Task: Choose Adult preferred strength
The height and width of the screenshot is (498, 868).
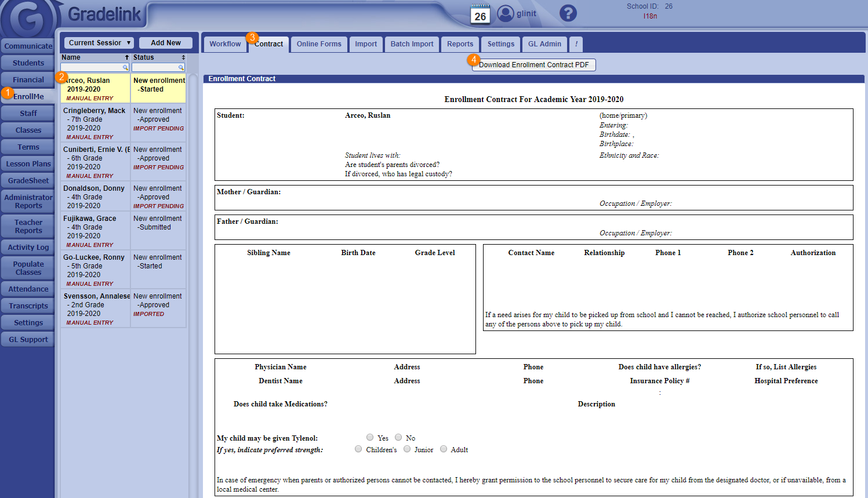Action: point(444,449)
